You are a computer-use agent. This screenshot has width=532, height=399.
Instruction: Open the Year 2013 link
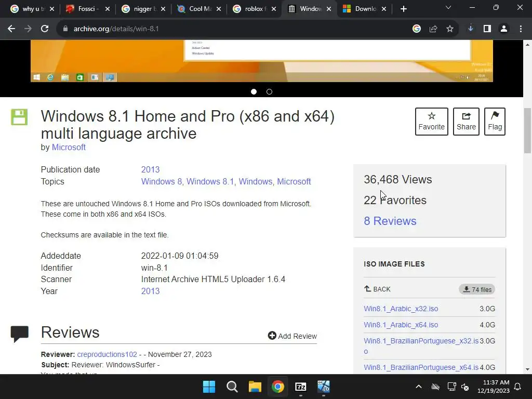click(150, 291)
